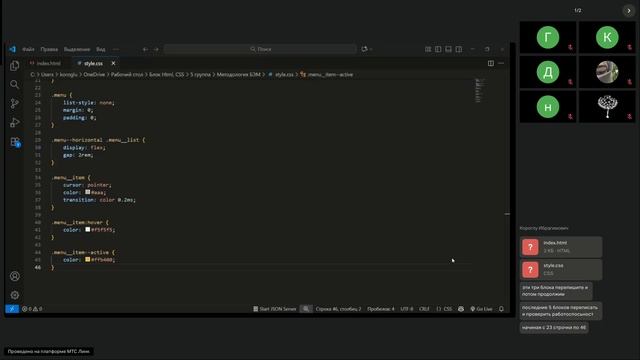
Task: Open the Explorer view in activity bar
Action: [x=15, y=66]
